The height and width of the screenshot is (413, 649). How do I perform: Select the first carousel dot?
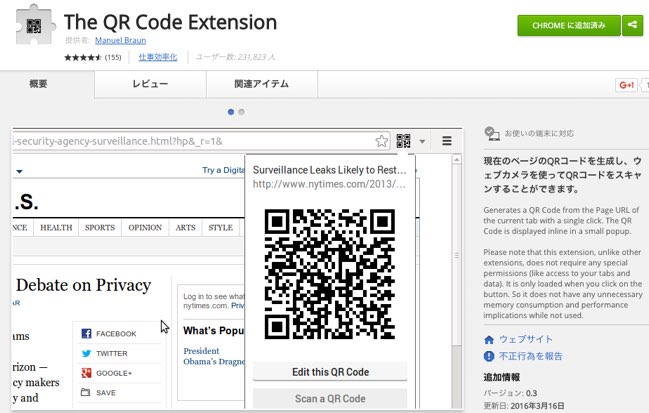[x=231, y=112]
